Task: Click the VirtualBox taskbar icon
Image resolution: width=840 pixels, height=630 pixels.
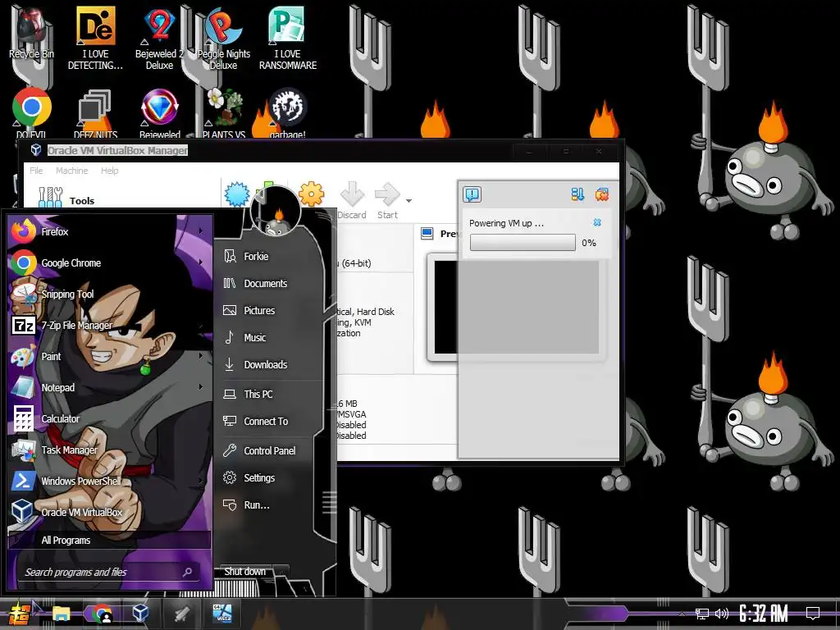Action: (x=140, y=613)
